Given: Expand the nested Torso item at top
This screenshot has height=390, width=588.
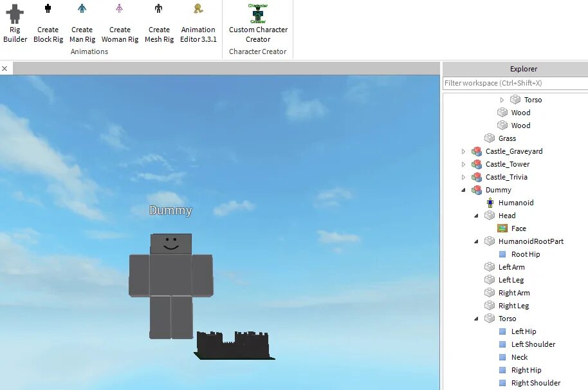Looking at the screenshot, I should (x=502, y=100).
